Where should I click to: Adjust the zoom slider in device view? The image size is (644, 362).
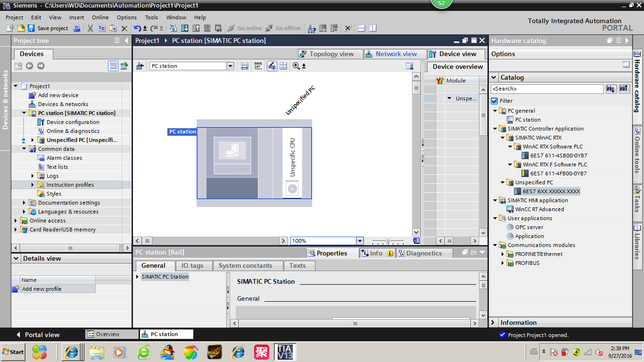(x=388, y=241)
